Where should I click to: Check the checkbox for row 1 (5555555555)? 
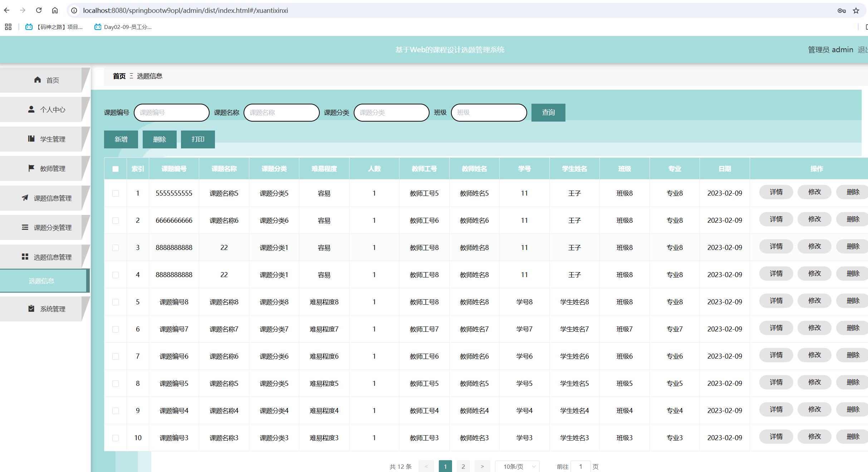116,193
